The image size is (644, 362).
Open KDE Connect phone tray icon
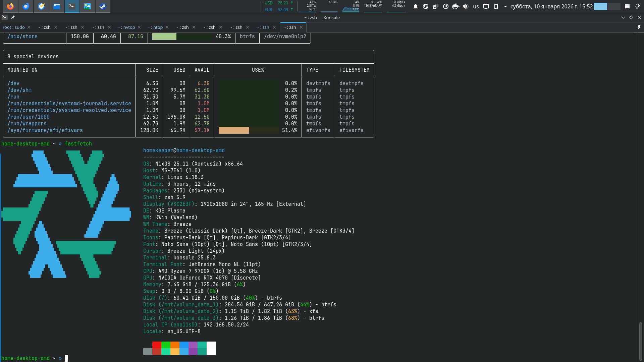coord(496,6)
